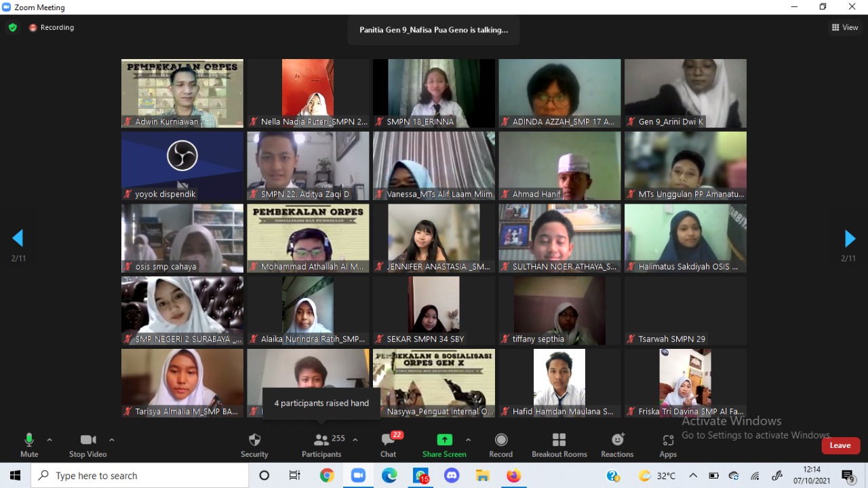Open Wi-Fi network settings in tray
Image resolution: width=868 pixels, height=488 pixels.
(x=755, y=476)
